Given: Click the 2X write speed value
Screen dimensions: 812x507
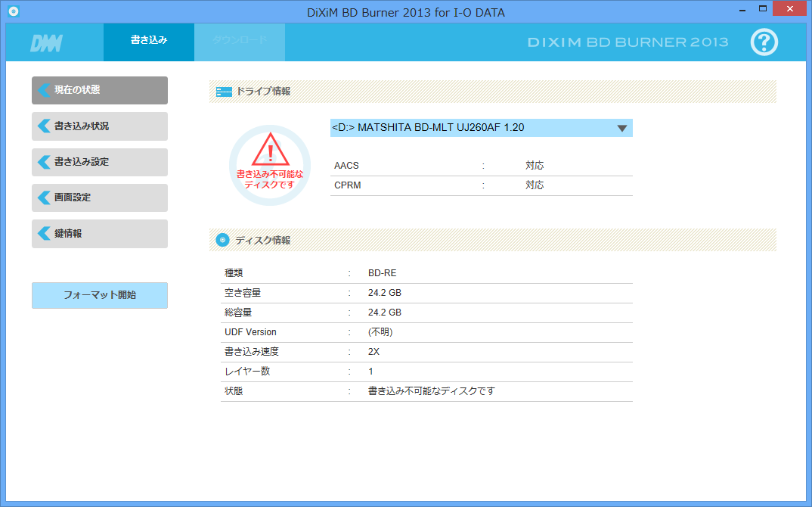Looking at the screenshot, I should pos(374,352).
